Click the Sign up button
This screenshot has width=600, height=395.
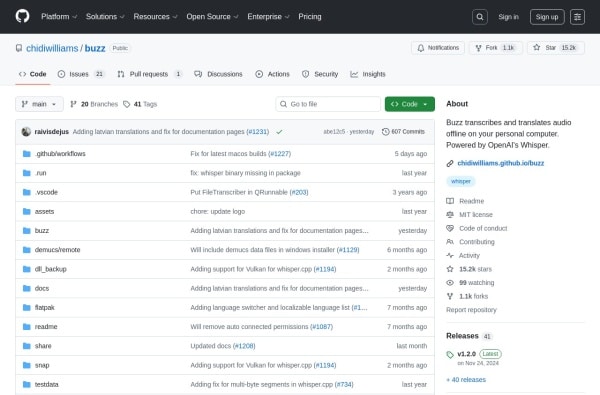[x=547, y=17]
